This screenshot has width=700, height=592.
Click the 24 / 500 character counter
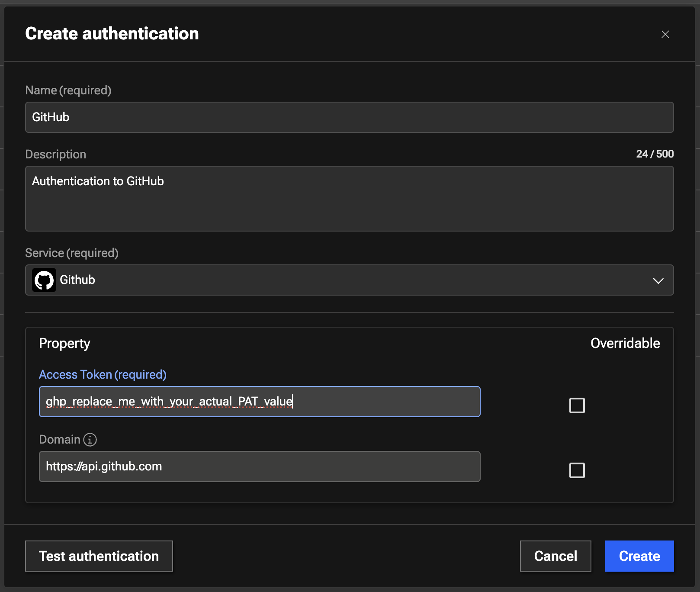[x=655, y=154]
